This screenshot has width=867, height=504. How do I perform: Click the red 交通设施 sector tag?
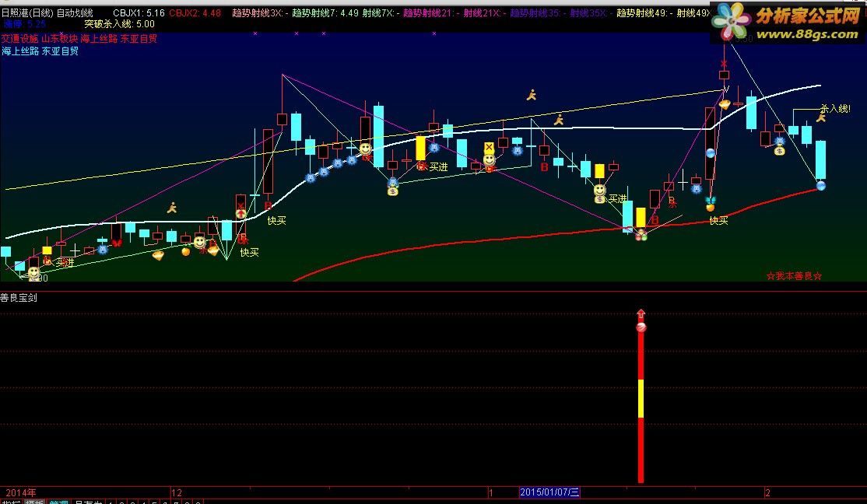click(x=20, y=39)
